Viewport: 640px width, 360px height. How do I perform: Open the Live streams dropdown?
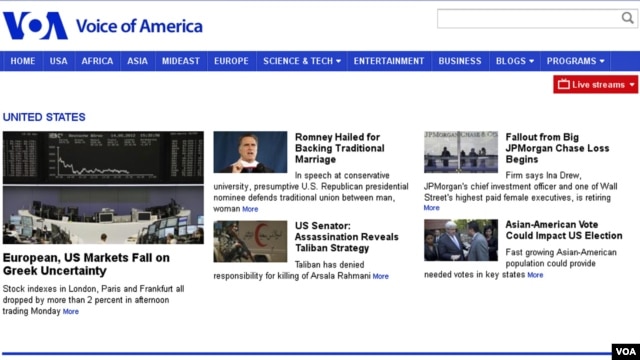tap(596, 84)
